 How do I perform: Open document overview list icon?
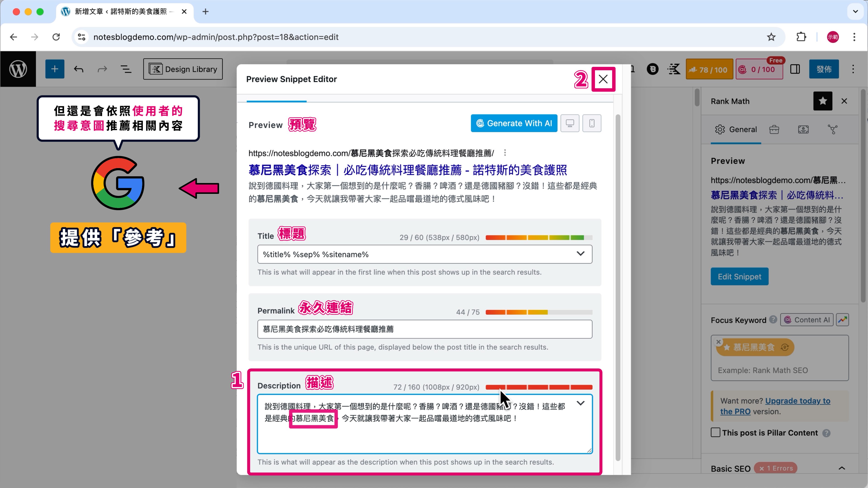point(126,69)
